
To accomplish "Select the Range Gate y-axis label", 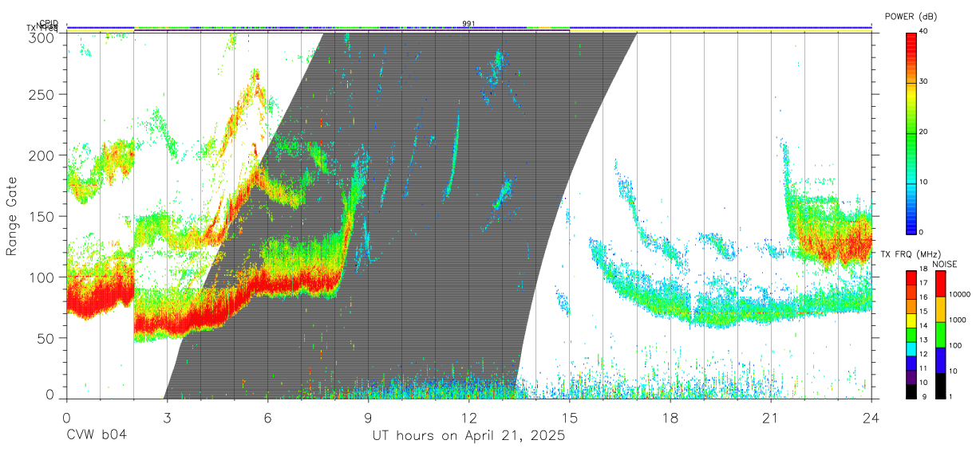I will (12, 215).
